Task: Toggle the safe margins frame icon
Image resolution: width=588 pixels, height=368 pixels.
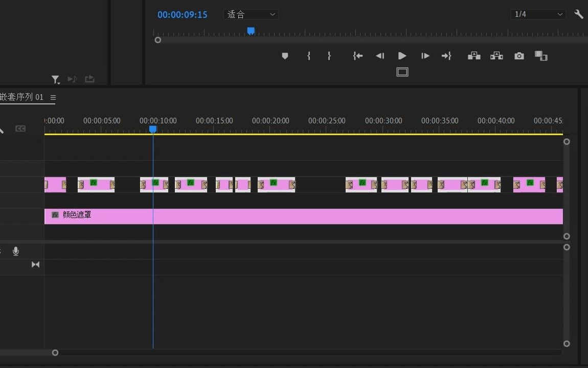Action: pyautogui.click(x=402, y=72)
